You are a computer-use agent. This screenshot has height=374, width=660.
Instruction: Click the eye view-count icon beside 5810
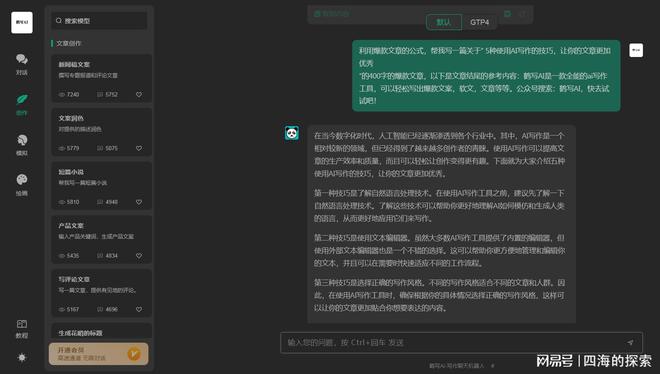pyautogui.click(x=62, y=202)
